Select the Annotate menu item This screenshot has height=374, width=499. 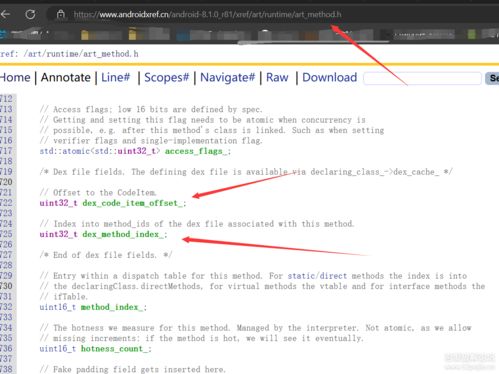[x=66, y=78]
